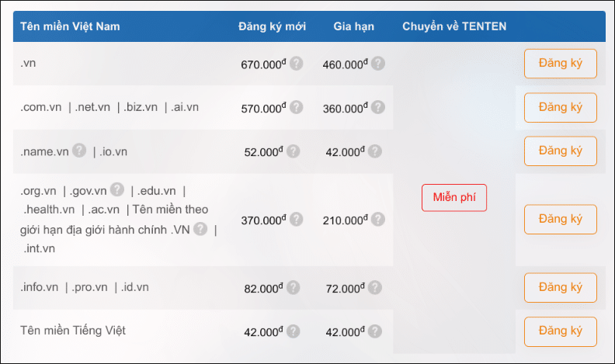Image resolution: width=615 pixels, height=364 pixels.
Task: Click help icon next to 370.000đ
Action: pos(296,220)
